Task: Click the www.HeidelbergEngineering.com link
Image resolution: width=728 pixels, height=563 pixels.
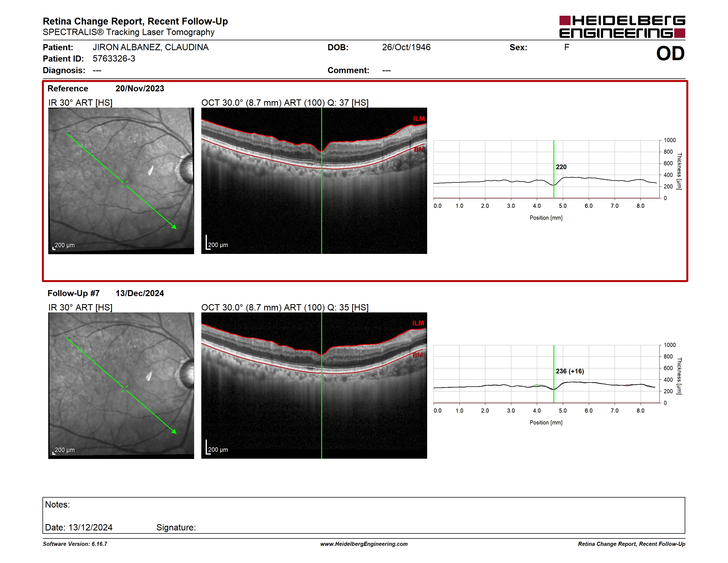Action: [364, 544]
